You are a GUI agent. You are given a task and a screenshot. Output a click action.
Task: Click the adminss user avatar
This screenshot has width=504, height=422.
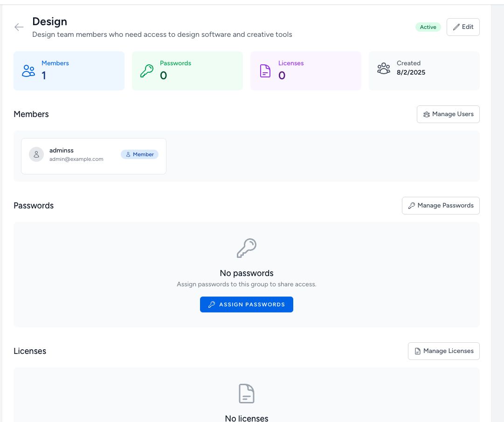pos(36,154)
